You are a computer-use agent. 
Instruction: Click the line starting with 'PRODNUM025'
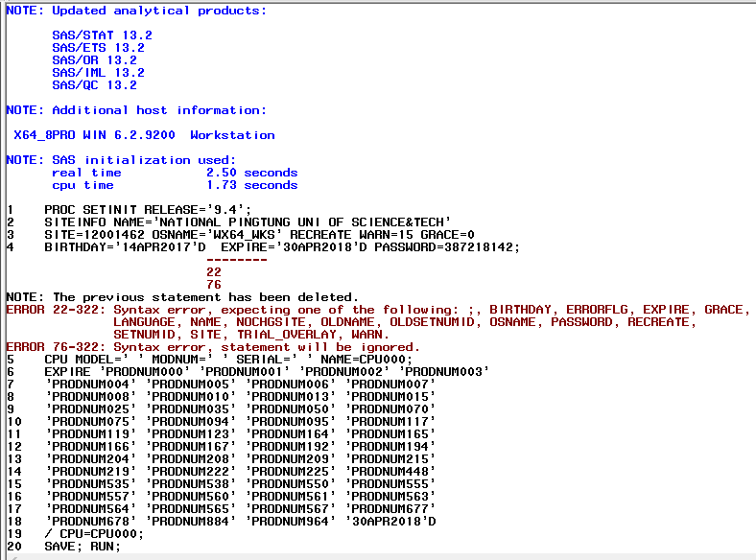[x=222, y=409]
